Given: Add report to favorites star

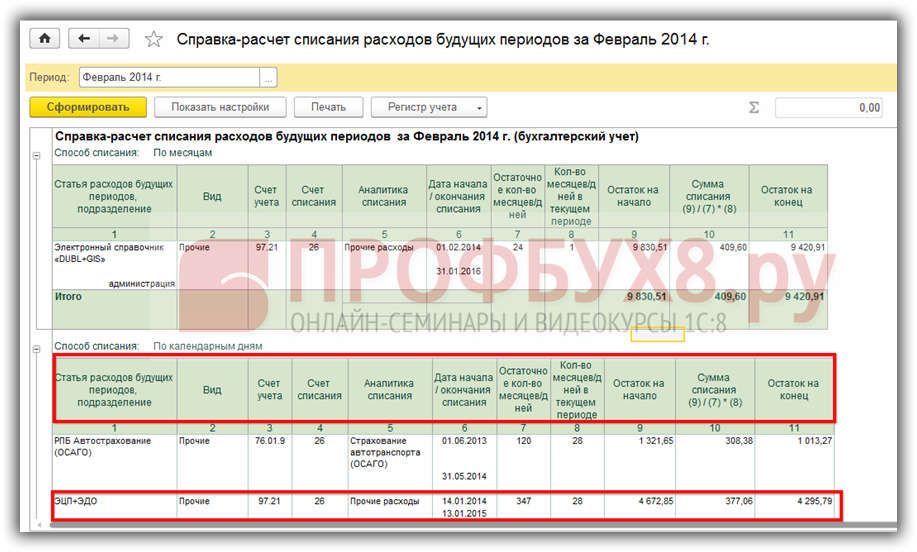Looking at the screenshot, I should click(x=154, y=39).
